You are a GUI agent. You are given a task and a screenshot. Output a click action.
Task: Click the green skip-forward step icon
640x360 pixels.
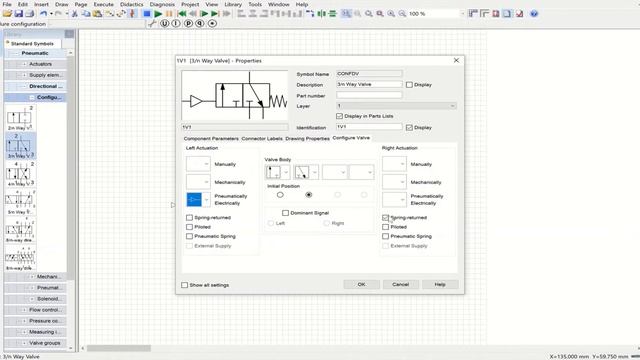[215, 13]
